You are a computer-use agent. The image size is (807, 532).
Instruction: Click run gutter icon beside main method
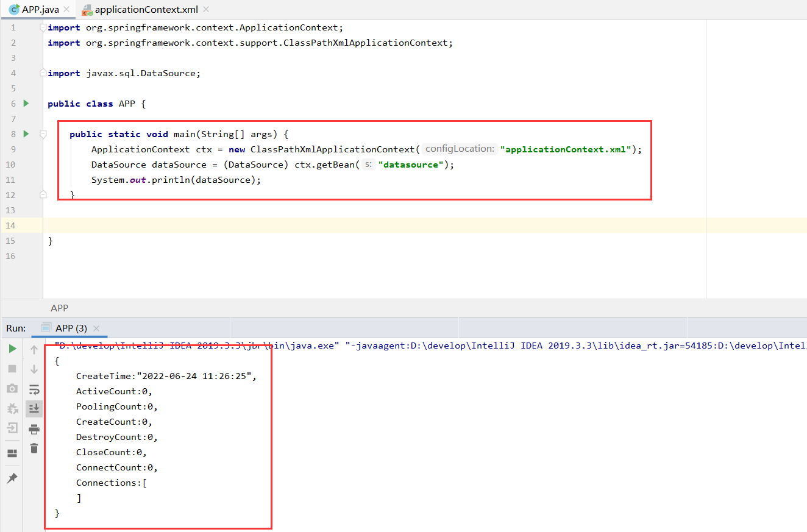(x=26, y=134)
